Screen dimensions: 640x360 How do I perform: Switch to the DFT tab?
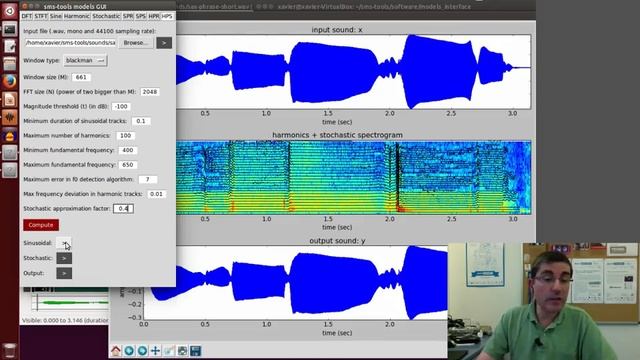click(27, 16)
